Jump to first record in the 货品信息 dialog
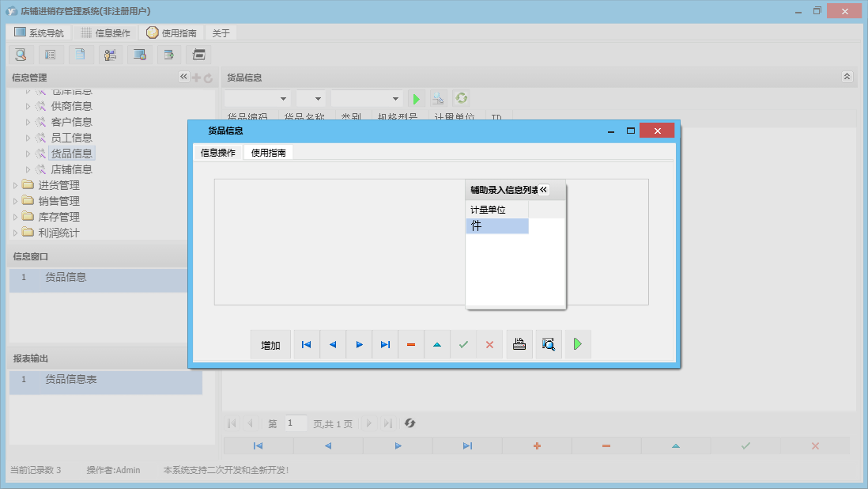The height and width of the screenshot is (489, 868). tap(307, 345)
